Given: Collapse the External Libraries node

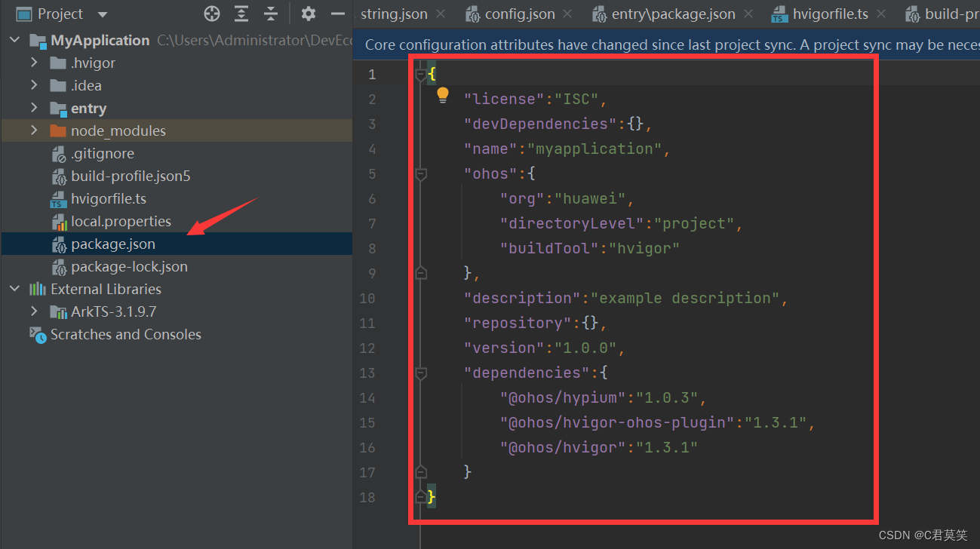Looking at the screenshot, I should point(14,289).
